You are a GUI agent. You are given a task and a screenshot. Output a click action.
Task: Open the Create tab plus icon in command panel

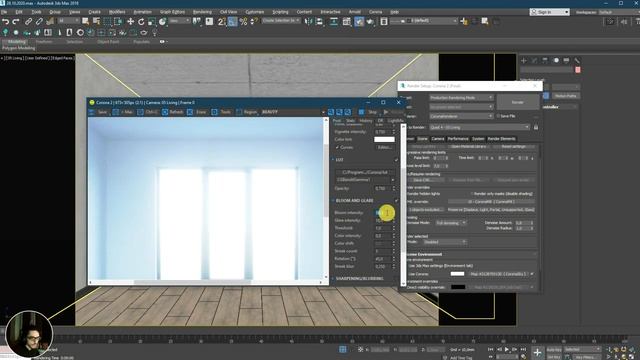pos(524,60)
